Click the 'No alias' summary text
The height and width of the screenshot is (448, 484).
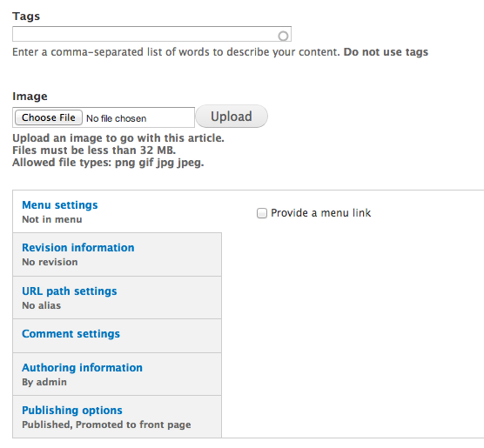click(42, 305)
